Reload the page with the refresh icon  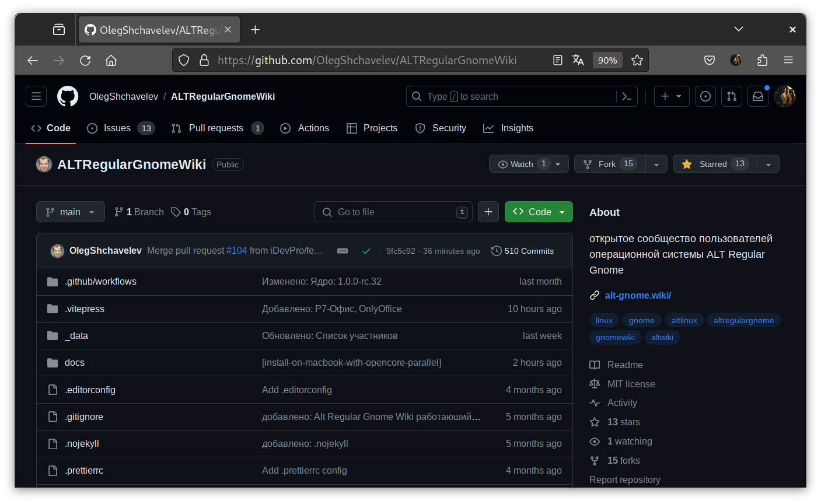pos(85,60)
